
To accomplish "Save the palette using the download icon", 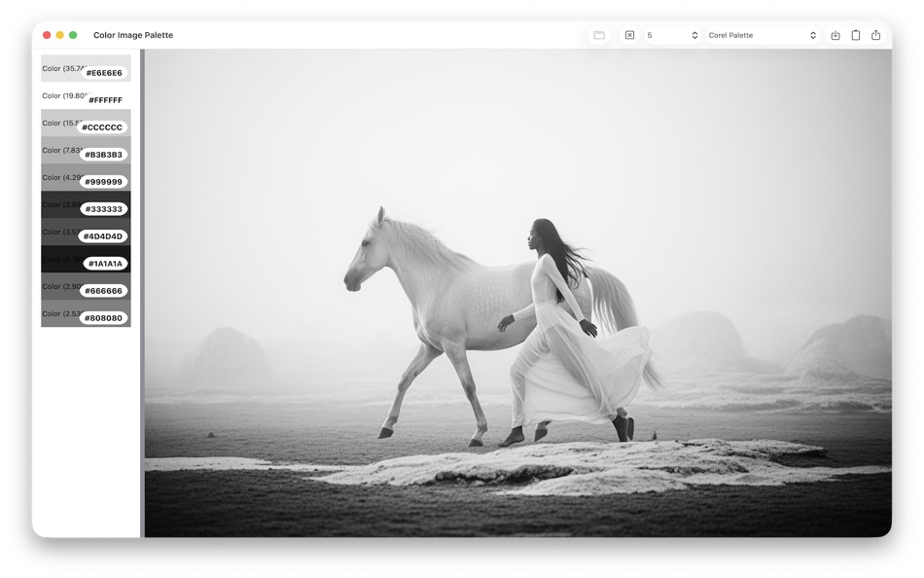I will pos(835,34).
